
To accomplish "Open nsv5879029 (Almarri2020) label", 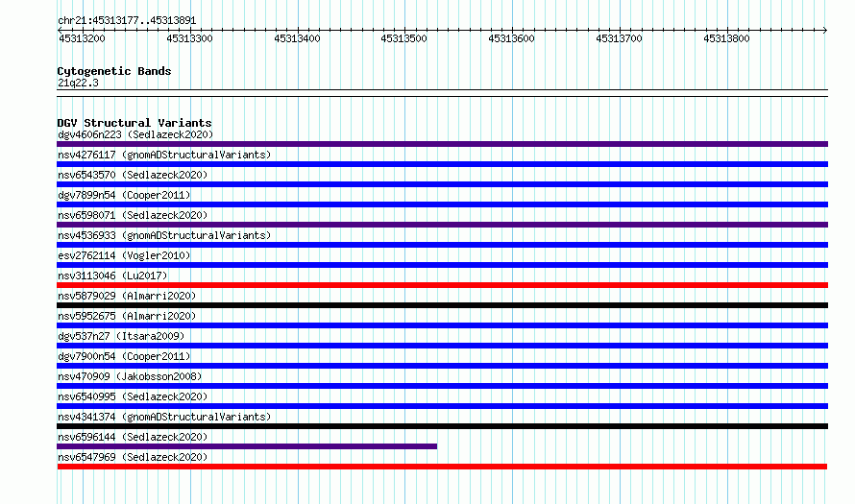I will pos(127,296).
